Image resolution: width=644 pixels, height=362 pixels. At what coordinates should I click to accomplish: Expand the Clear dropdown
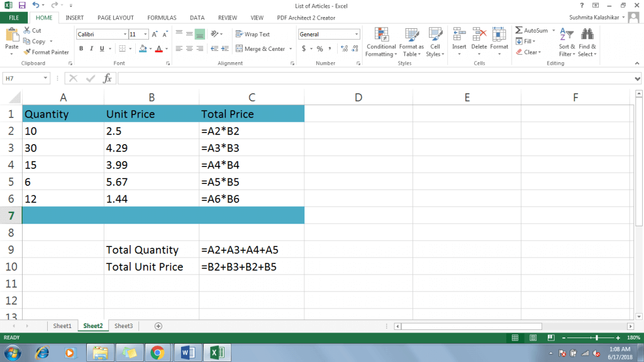pyautogui.click(x=539, y=53)
